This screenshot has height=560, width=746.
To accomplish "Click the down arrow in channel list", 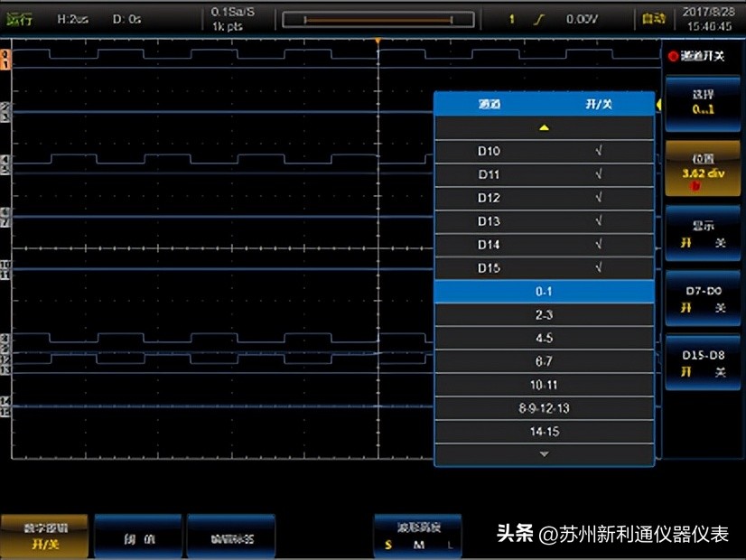I will 544,454.
